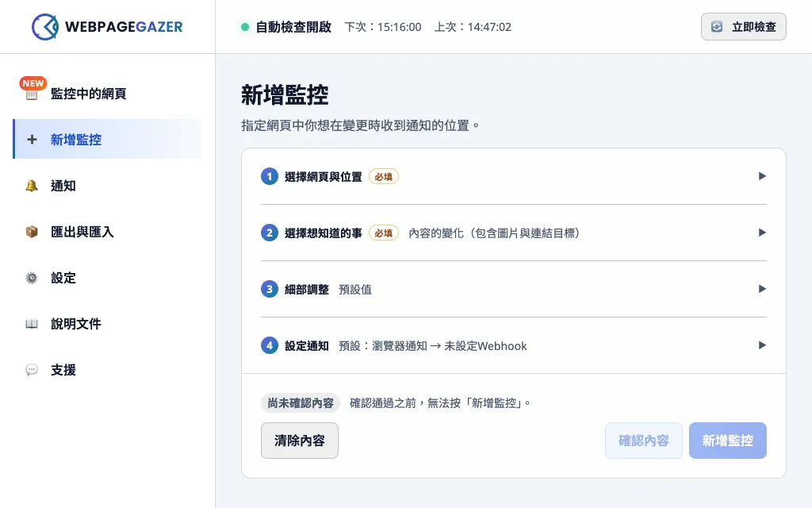Open 支援 in the sidebar
Viewport: 812px width, 508px height.
tap(108, 370)
